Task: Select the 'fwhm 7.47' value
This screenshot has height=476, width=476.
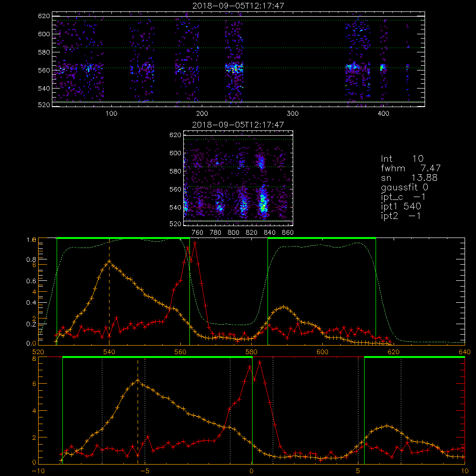Action: pyautogui.click(x=411, y=168)
